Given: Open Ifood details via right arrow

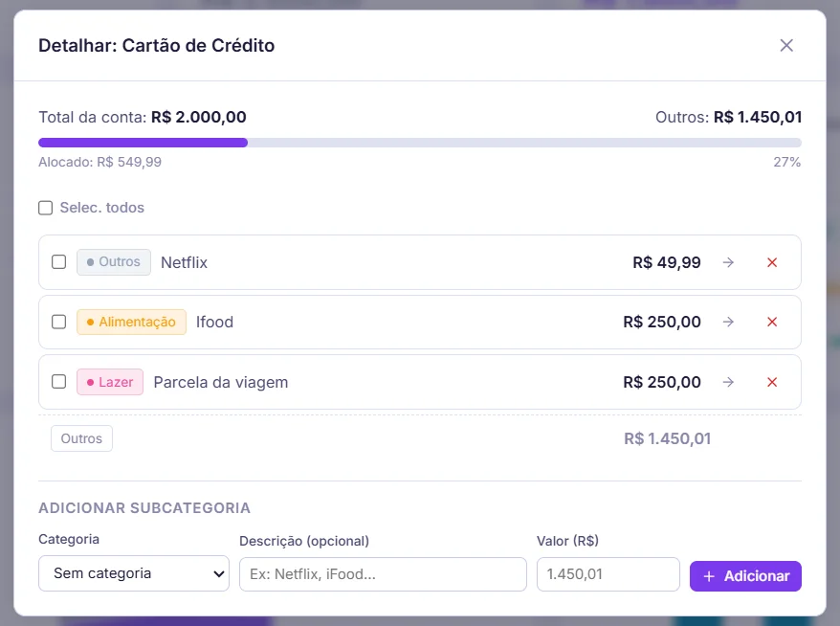Looking at the screenshot, I should [x=728, y=322].
